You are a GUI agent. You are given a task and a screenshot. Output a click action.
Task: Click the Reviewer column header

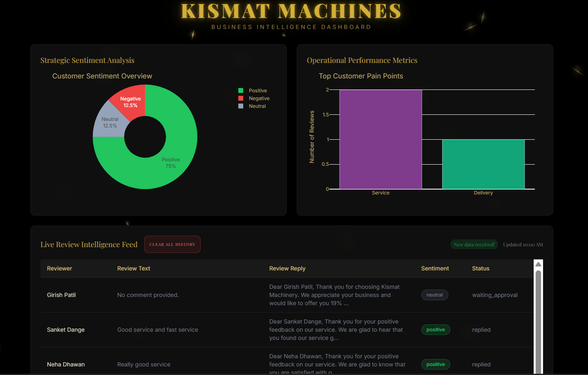click(59, 268)
